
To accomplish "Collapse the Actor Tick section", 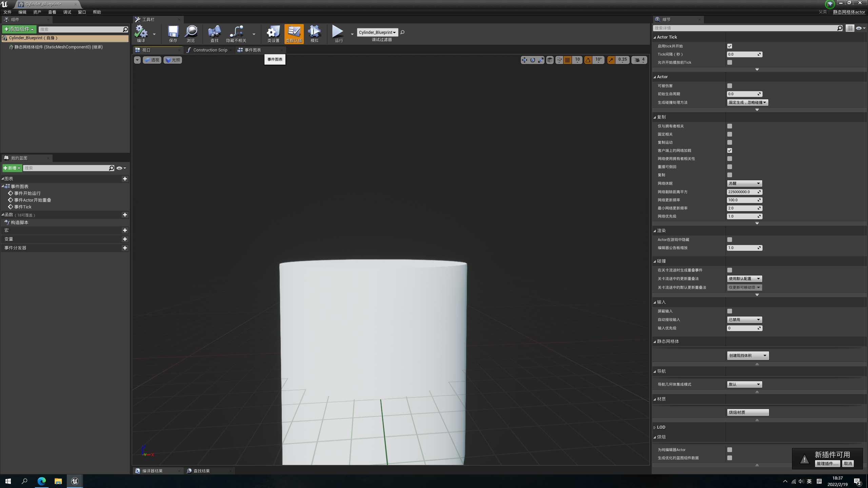I will point(655,37).
